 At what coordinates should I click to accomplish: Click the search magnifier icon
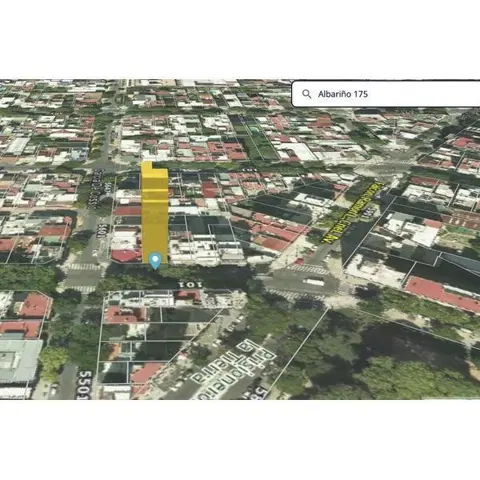(306, 94)
